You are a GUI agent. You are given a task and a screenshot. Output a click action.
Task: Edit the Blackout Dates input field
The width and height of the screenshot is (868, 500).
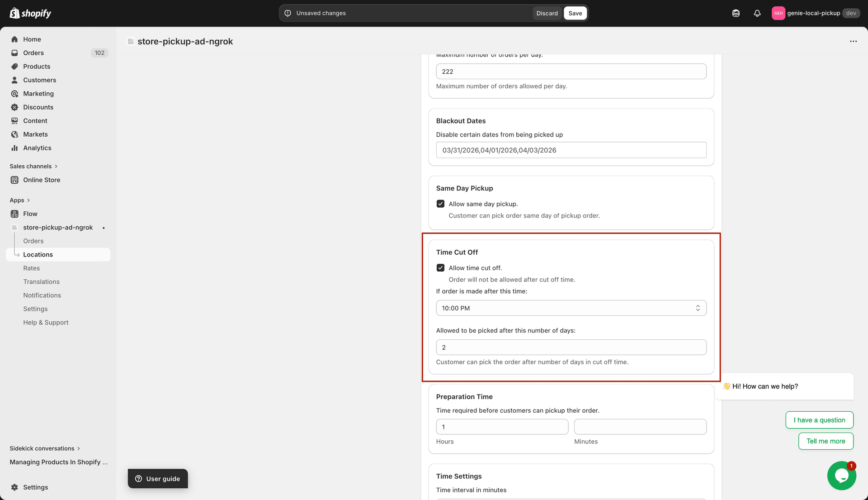(571, 150)
